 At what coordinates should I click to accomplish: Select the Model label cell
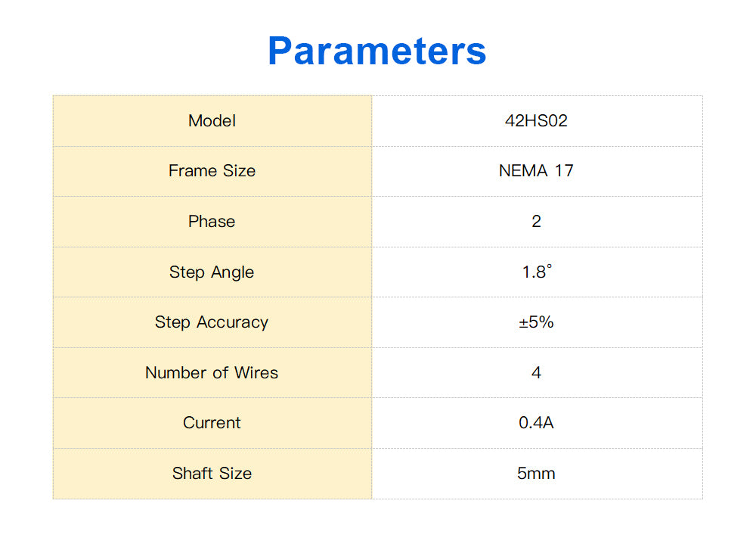212,121
